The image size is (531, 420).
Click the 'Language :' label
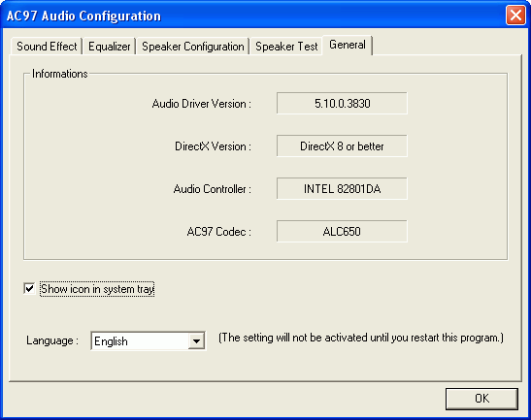click(52, 340)
